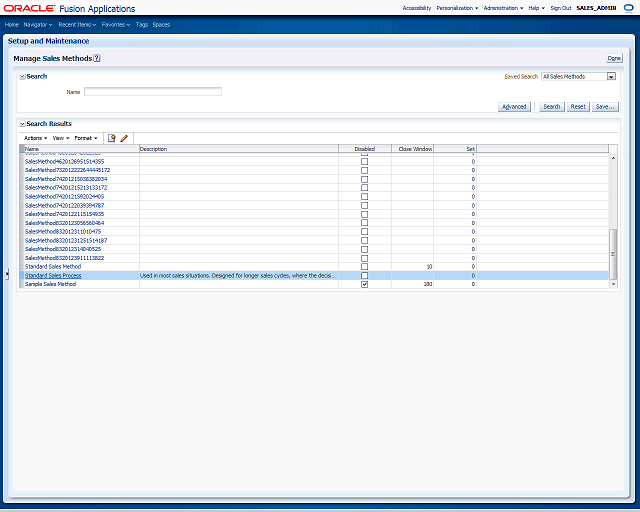
Task: Toggle Disabled checkbox for SalesMethod74201215213133172
Action: pyautogui.click(x=364, y=188)
